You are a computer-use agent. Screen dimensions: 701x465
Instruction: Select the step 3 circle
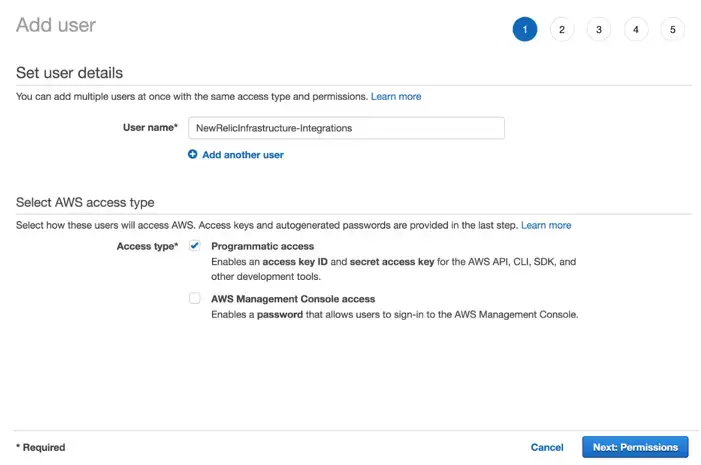coord(599,30)
